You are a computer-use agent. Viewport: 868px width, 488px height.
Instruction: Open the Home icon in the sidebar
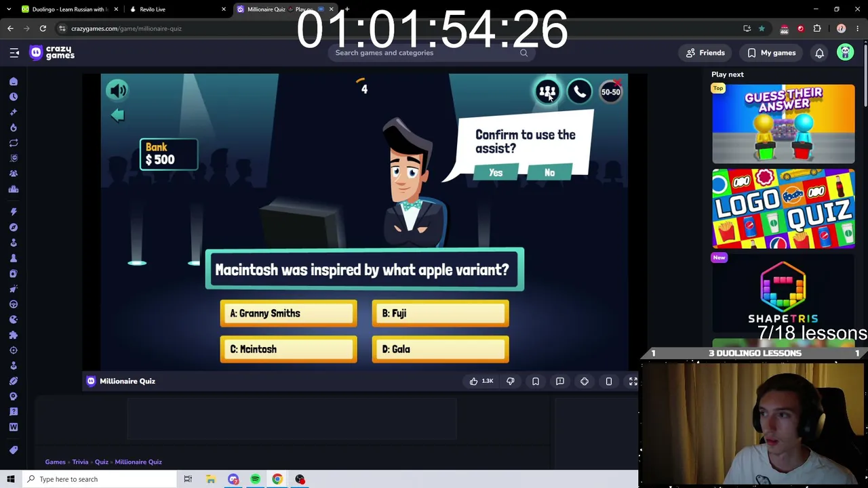pos(13,81)
